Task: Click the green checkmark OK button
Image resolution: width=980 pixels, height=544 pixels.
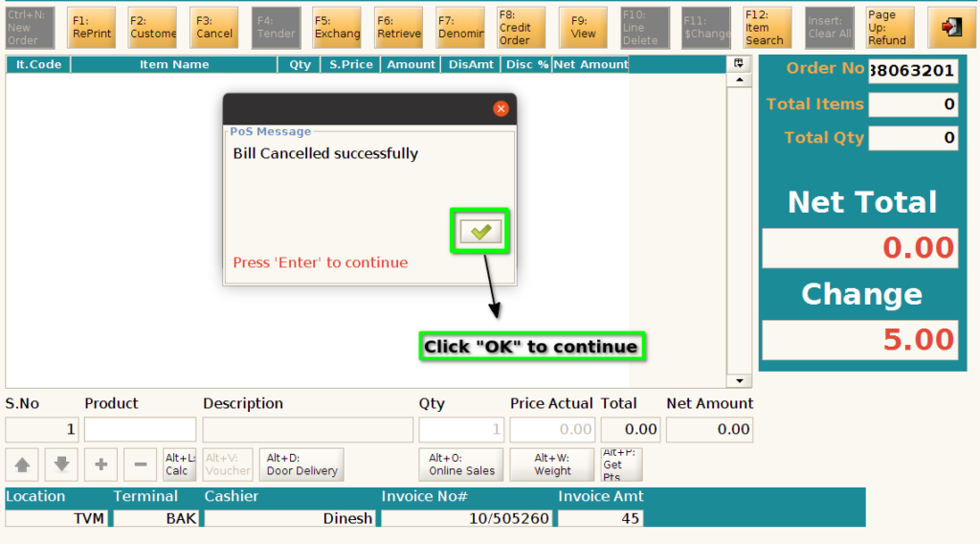Action: (480, 232)
